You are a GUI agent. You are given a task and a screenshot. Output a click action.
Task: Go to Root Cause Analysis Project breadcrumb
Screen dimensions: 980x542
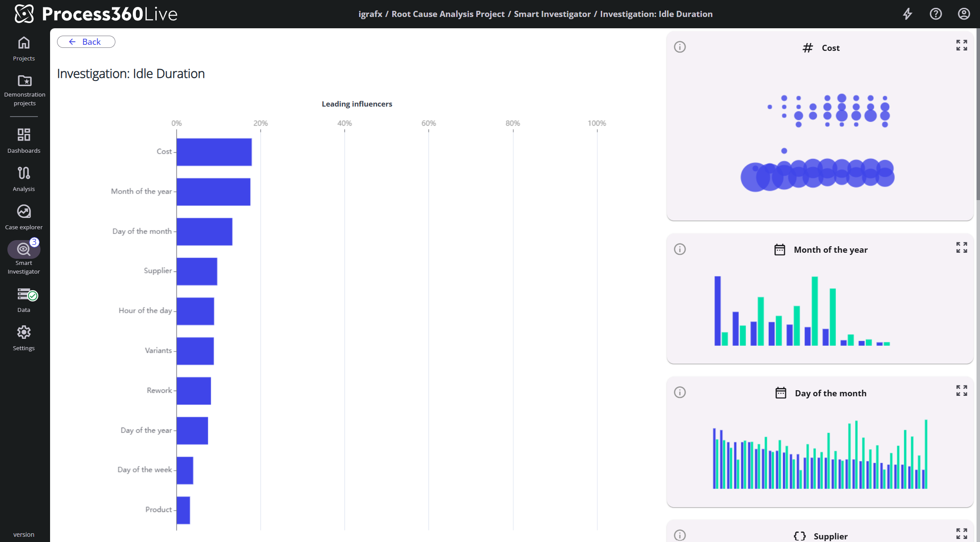pyautogui.click(x=448, y=14)
